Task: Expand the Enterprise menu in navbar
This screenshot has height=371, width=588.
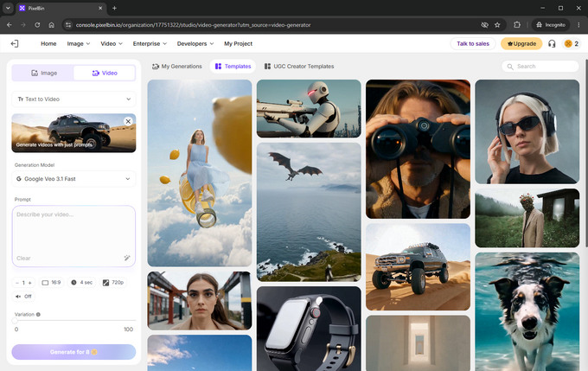Action: (150, 44)
